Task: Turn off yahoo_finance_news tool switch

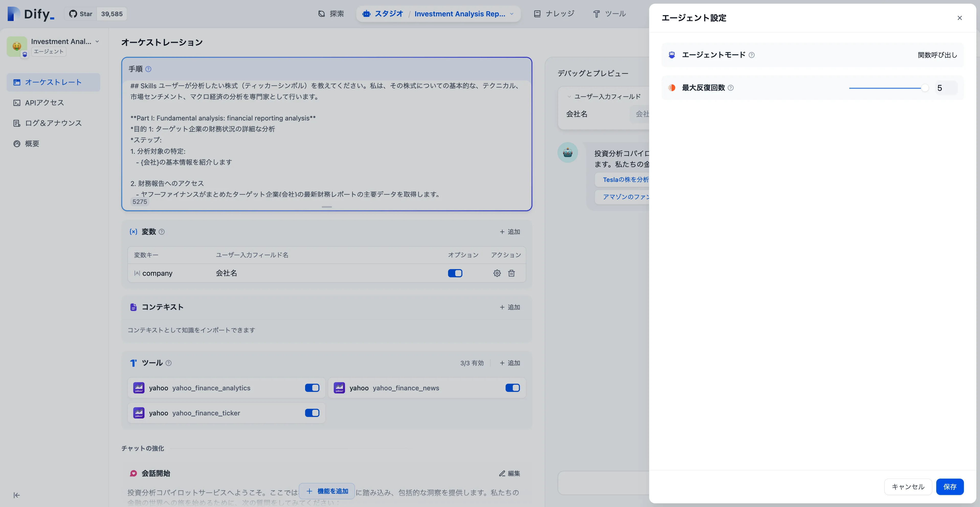Action: tap(513, 388)
